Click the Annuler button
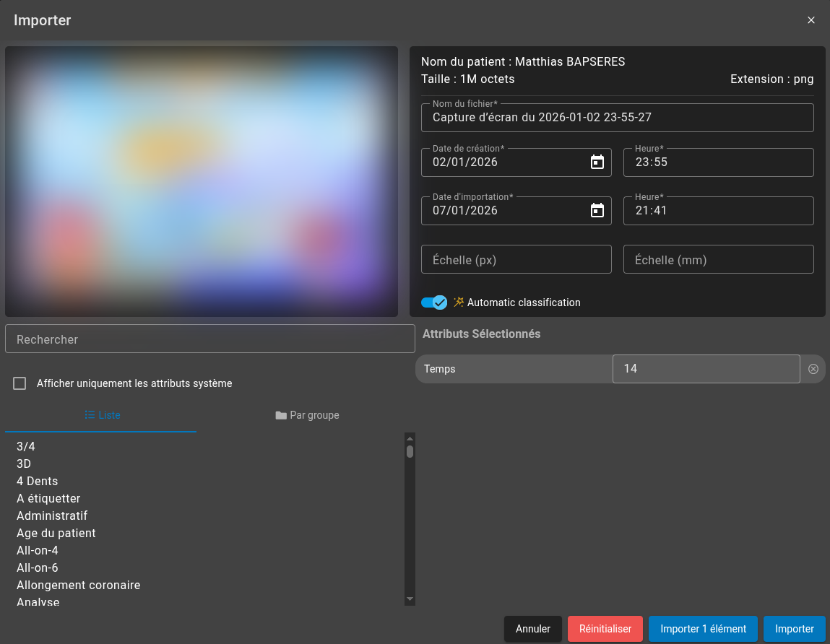This screenshot has height=644, width=830. pos(532,629)
